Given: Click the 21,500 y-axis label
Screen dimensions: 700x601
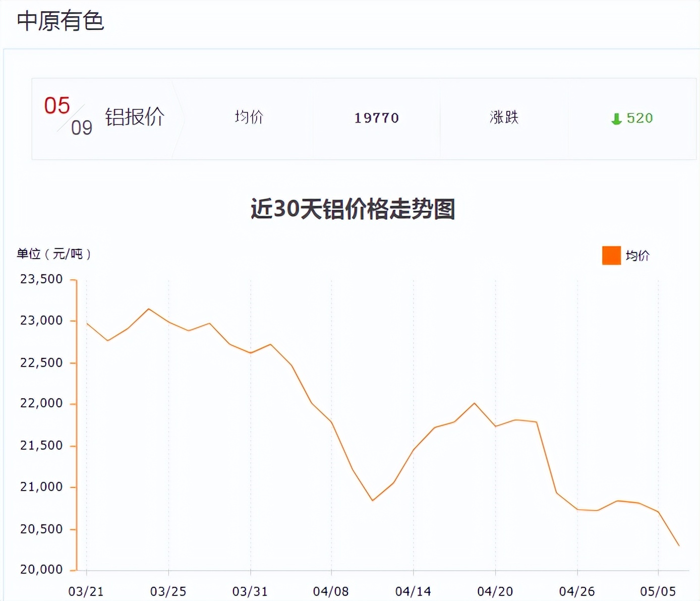Looking at the screenshot, I should pos(41,446).
